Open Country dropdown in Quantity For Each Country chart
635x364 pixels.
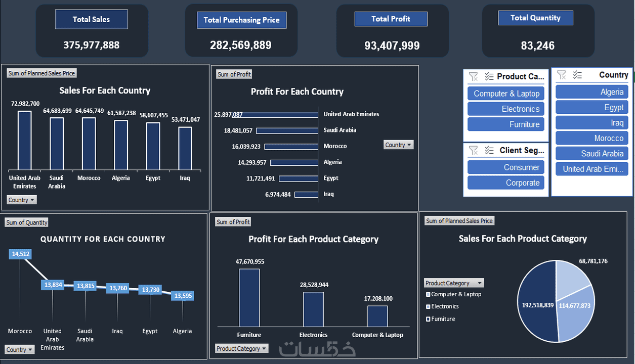tap(20, 349)
